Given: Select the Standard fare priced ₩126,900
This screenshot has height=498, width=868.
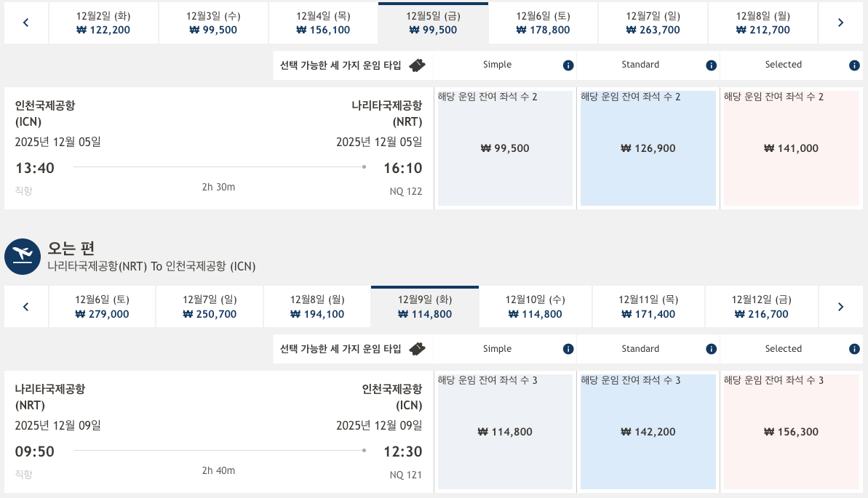Looking at the screenshot, I should point(648,148).
